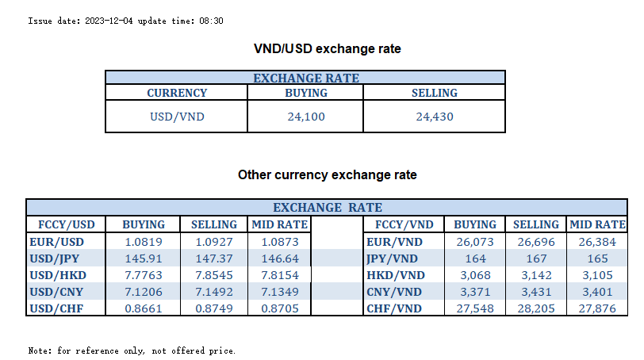Click the JPY/VND buying value 164
644x360 pixels.
click(474, 259)
